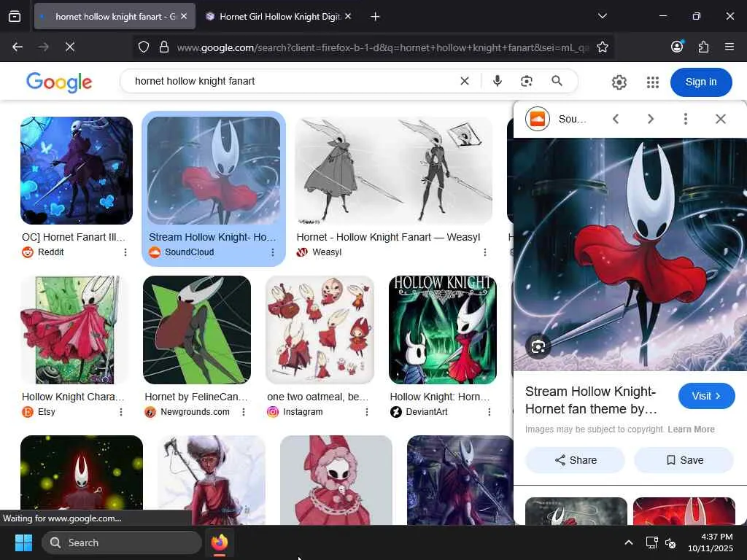747x560 pixels.
Task: Select the SoundCloud Hornet image result
Action: click(x=214, y=171)
